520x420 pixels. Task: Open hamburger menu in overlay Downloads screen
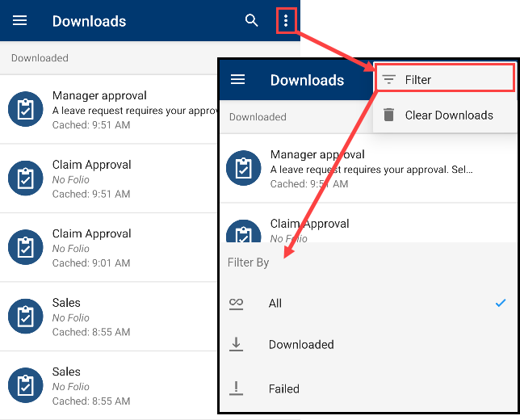(237, 79)
